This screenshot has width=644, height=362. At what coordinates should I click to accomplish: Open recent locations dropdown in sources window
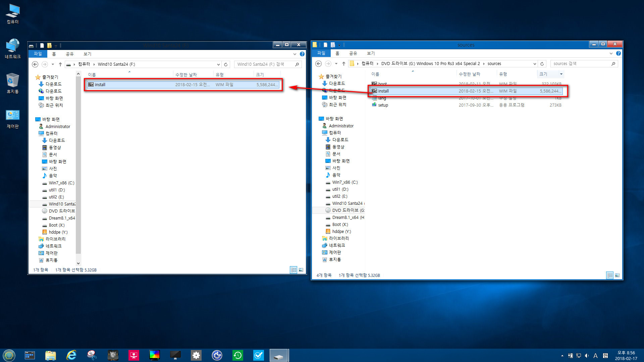(336, 64)
